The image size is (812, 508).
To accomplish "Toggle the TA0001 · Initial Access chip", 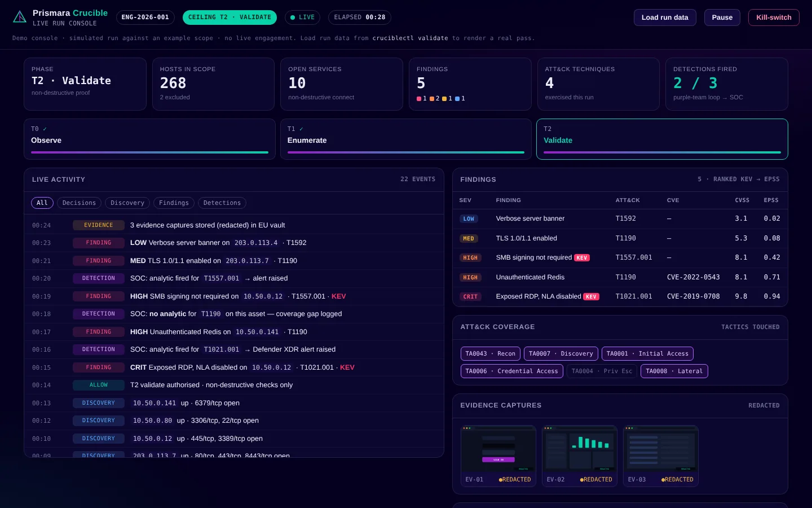I will [x=647, y=354].
